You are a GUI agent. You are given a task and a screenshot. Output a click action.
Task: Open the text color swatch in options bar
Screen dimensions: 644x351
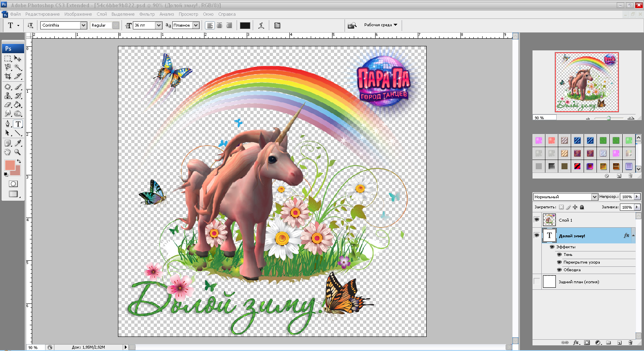pyautogui.click(x=245, y=25)
